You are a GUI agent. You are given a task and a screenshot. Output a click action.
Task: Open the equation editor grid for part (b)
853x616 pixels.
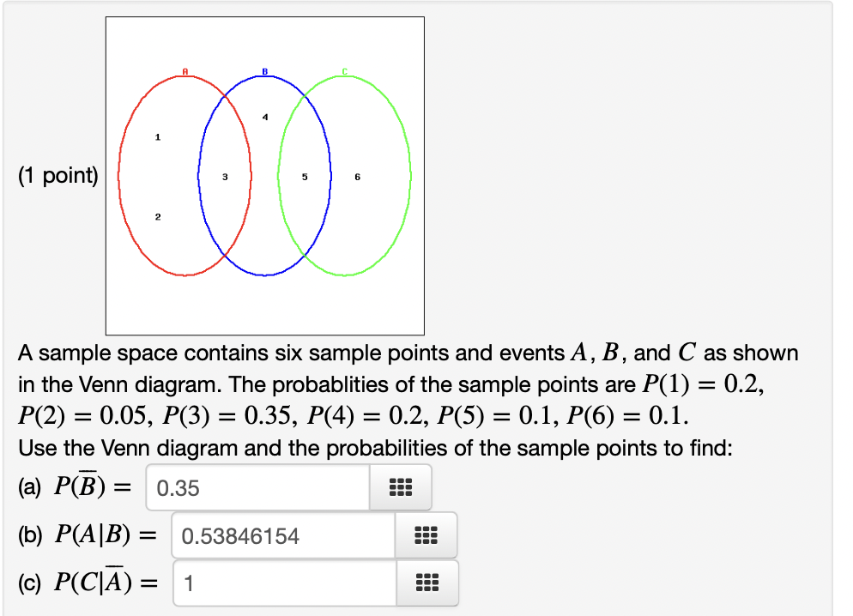coord(426,535)
